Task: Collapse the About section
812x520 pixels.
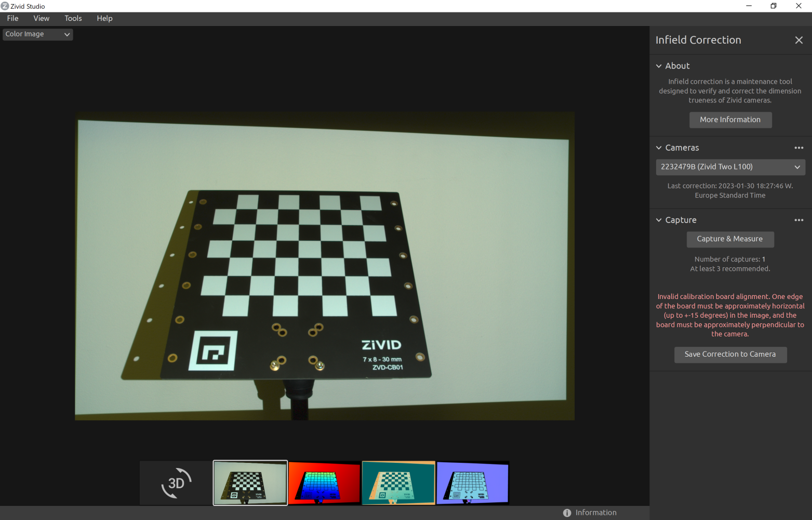Action: pos(659,66)
